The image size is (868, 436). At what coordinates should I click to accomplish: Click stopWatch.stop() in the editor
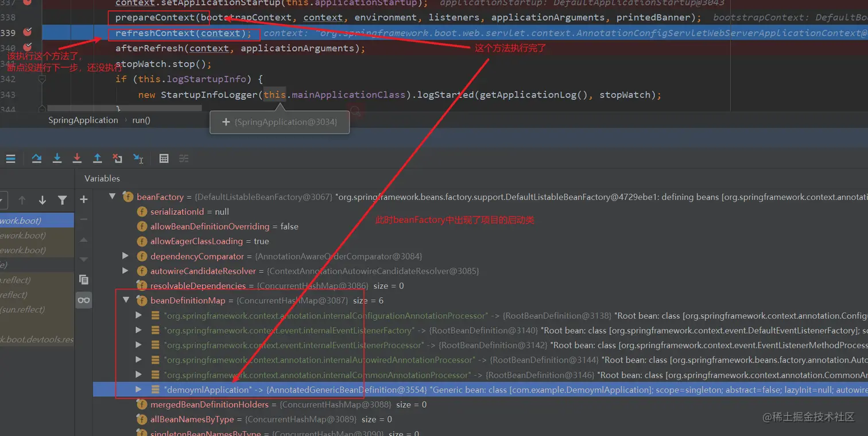pos(164,64)
